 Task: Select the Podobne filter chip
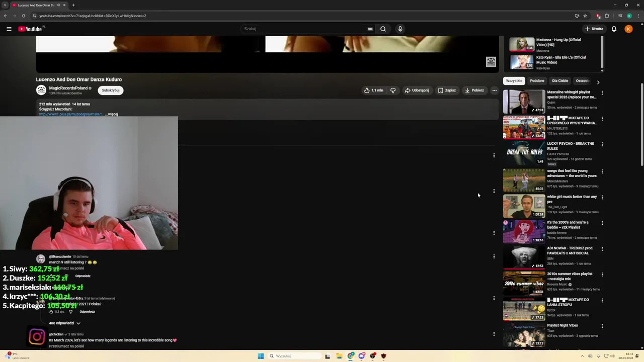tap(537, 81)
